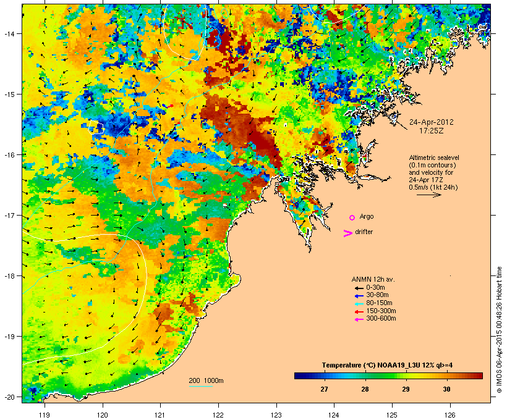
Task: Click the 0.5m/s velocity scale arrow
Action: tap(428, 195)
